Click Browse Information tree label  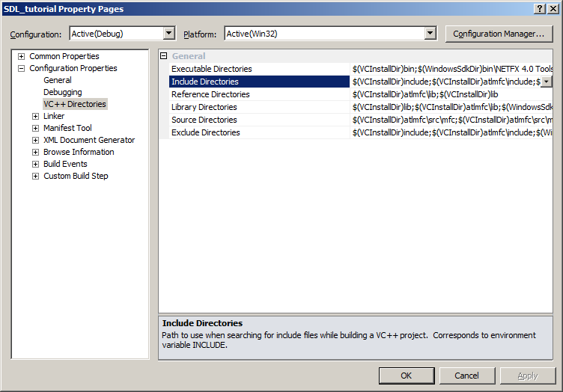pos(79,152)
